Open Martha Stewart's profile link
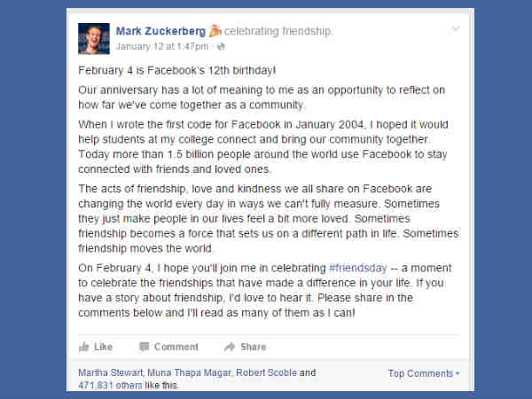 [109, 373]
